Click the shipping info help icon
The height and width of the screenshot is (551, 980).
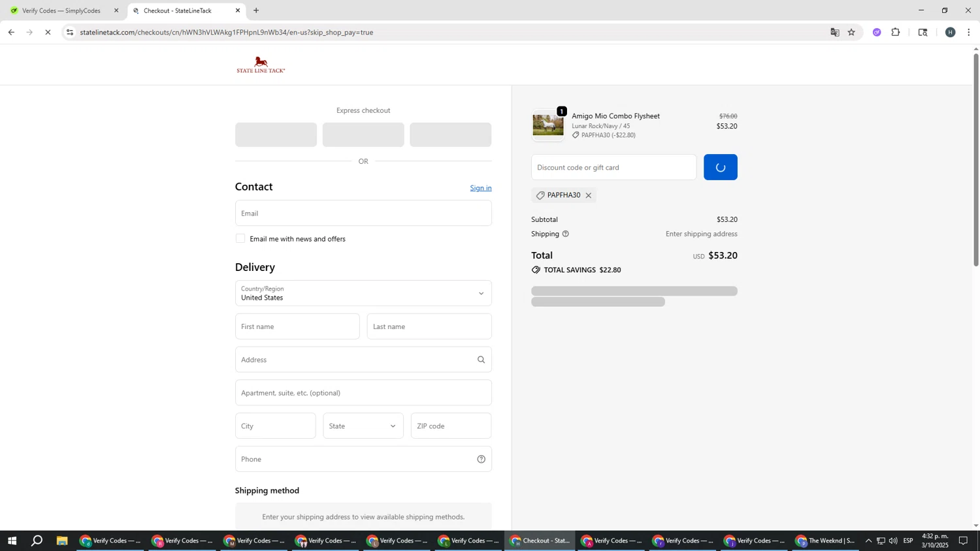pos(566,234)
